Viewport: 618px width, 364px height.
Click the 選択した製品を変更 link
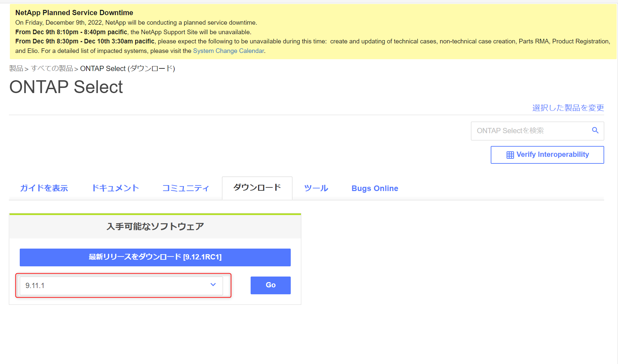pos(567,108)
